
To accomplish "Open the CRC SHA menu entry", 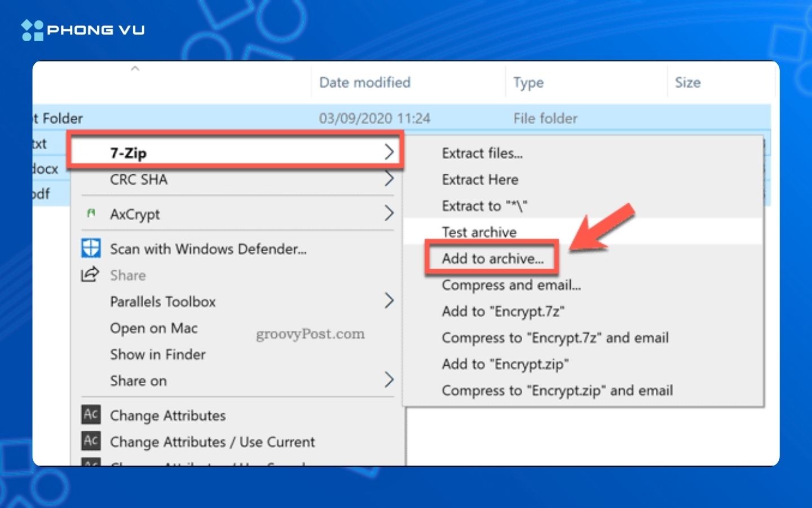I will (x=238, y=179).
